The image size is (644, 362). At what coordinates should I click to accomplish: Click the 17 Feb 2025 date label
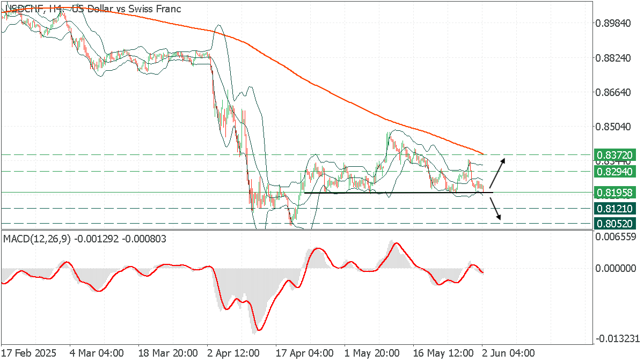tap(28, 353)
